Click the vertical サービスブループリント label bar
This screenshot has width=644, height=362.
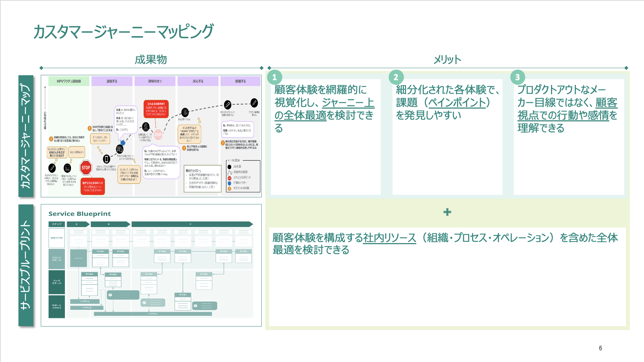coord(26,265)
